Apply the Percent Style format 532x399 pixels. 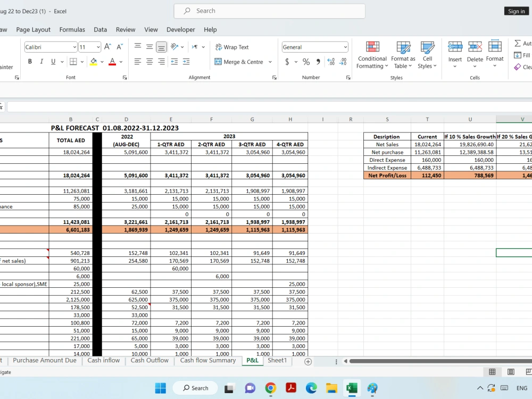[x=306, y=62]
